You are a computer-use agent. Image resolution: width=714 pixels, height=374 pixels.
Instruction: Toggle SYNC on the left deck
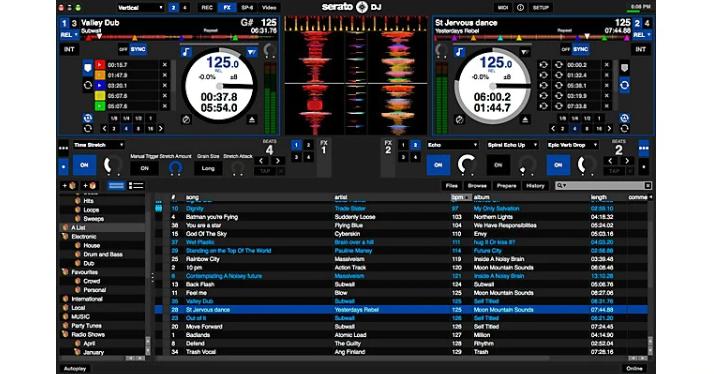tap(138, 49)
